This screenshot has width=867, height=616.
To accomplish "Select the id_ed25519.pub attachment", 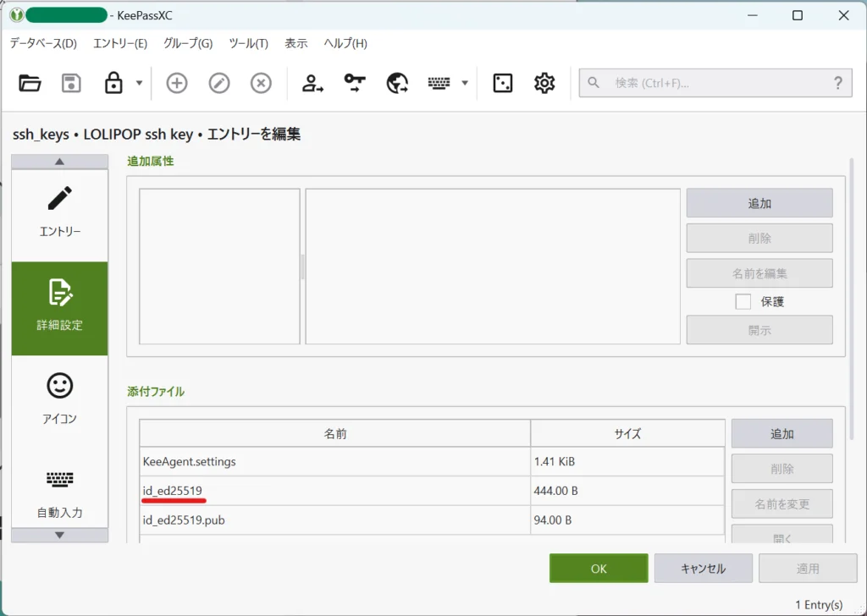I will tap(432, 520).
